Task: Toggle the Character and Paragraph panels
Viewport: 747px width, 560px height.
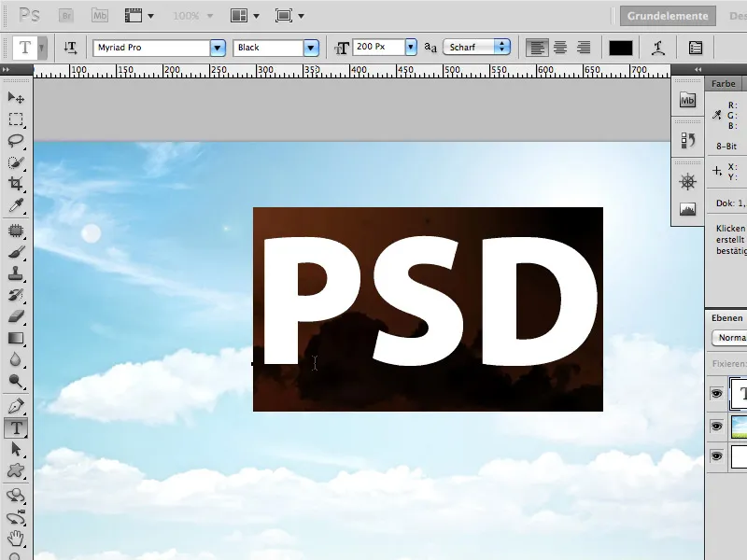Action: tap(696, 48)
